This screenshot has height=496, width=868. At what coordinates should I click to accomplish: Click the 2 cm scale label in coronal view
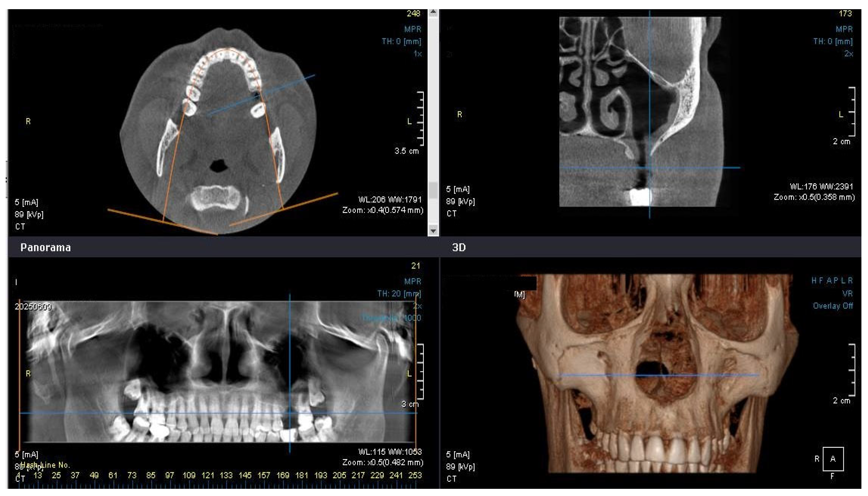(841, 141)
